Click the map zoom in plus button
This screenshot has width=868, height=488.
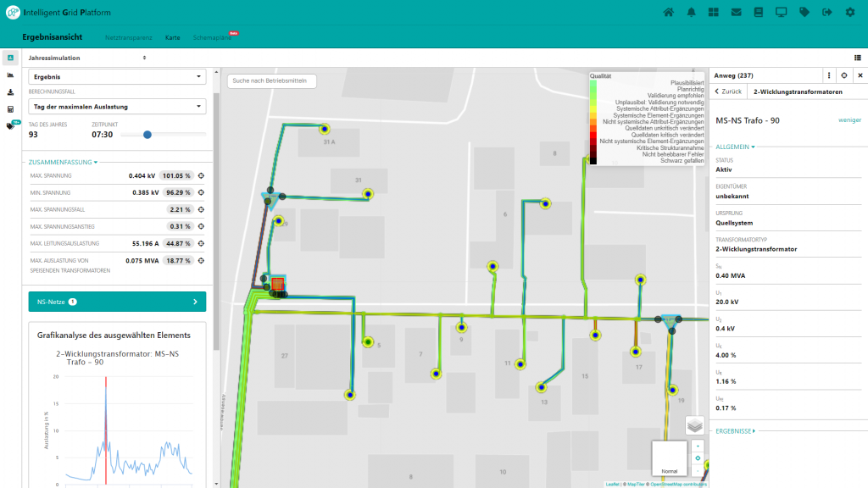697,446
